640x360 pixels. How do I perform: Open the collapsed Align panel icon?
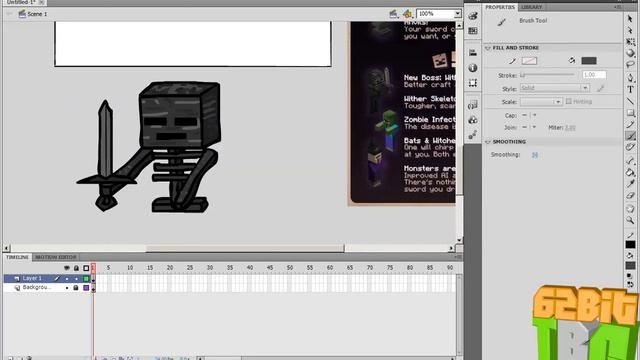tap(473, 53)
